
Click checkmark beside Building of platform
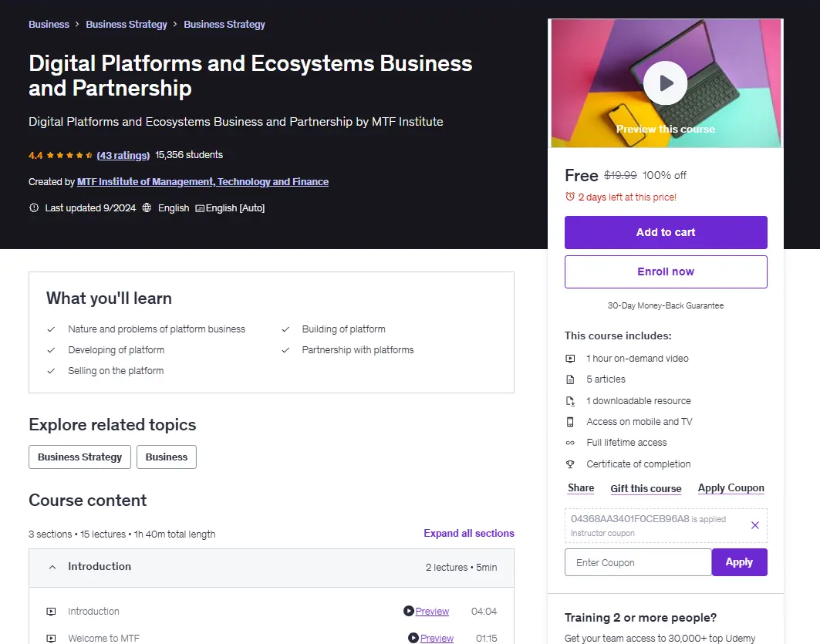(x=285, y=329)
